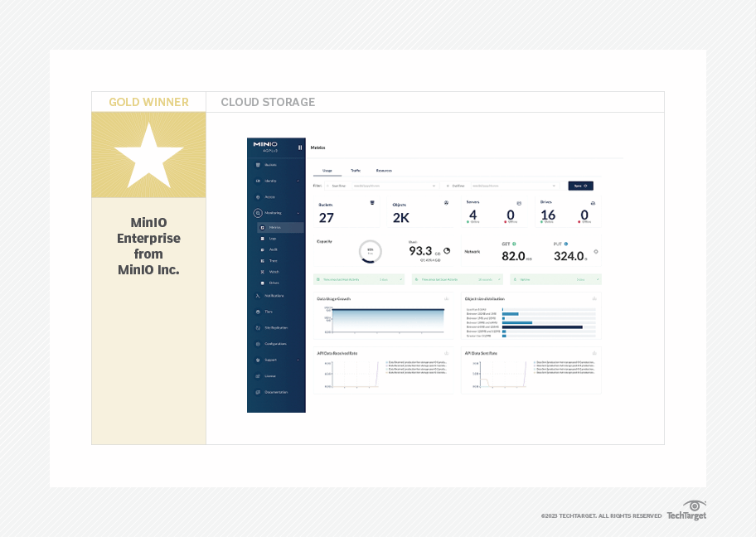Screen dimensions: 756x537
Task: Switch to the Traffic tab
Action: pyautogui.click(x=356, y=170)
